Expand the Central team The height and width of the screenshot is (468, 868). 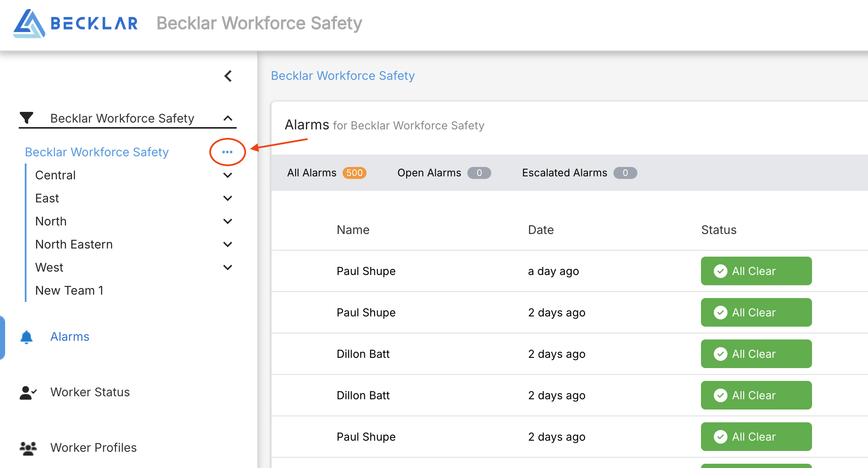(228, 175)
